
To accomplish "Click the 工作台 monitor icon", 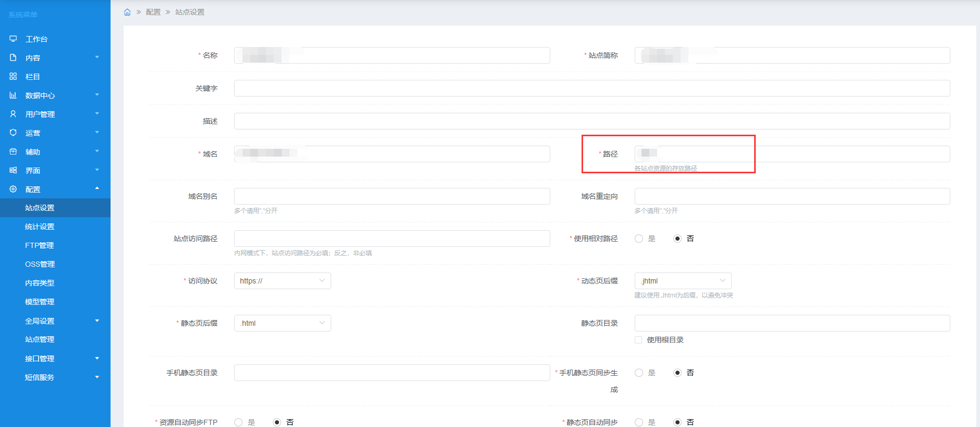I will point(13,39).
